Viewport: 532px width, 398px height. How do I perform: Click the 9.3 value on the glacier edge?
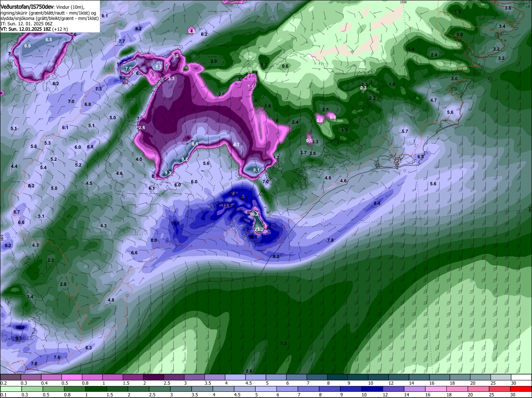[168, 173]
